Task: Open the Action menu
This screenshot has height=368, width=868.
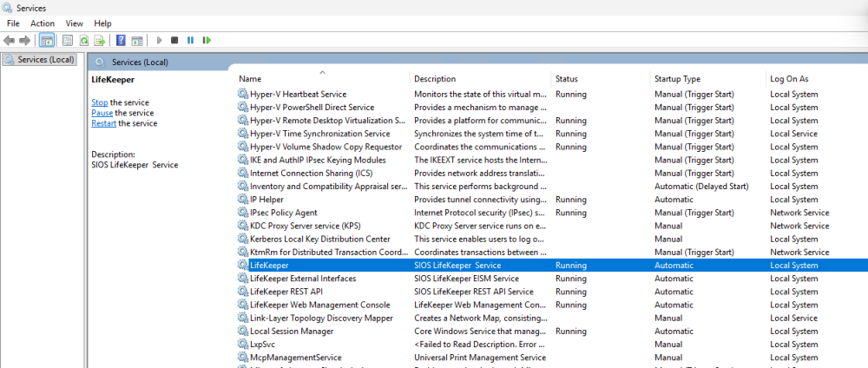Action: pyautogui.click(x=43, y=23)
